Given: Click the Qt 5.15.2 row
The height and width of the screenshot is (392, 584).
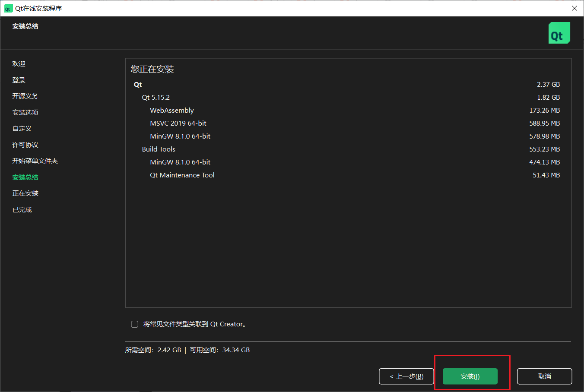Looking at the screenshot, I should [x=347, y=98].
